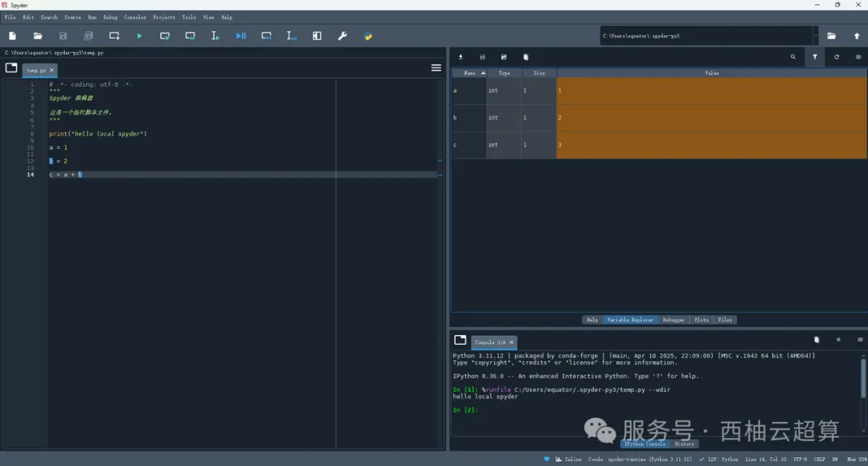Expand the working directory dropdown

(816, 36)
